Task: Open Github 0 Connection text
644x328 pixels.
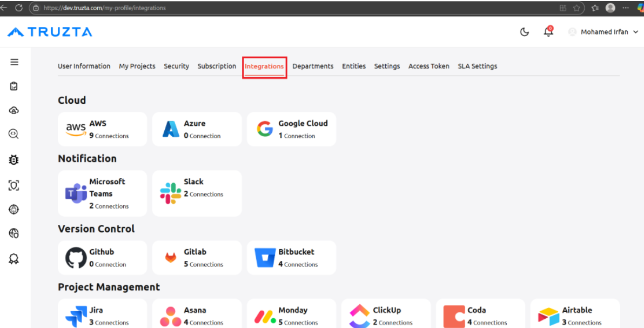Action: pos(108,264)
